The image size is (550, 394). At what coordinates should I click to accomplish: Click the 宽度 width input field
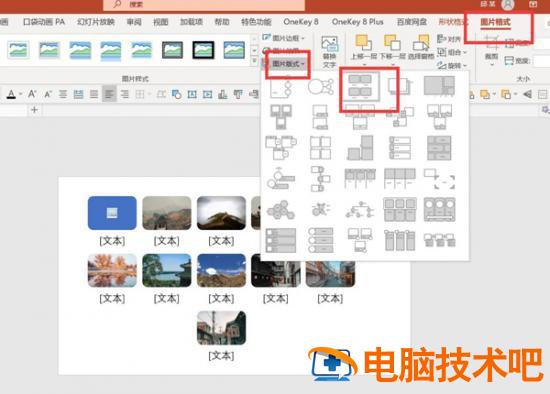541,61
